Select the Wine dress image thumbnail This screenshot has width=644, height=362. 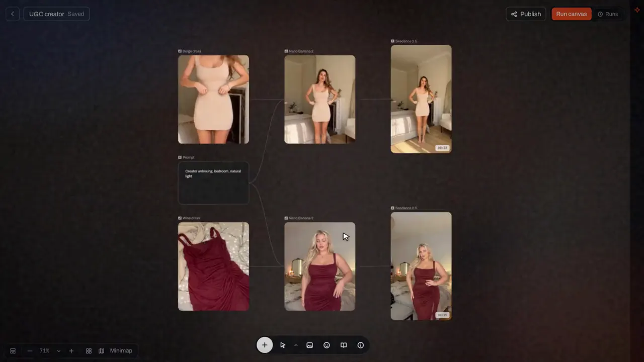click(213, 266)
